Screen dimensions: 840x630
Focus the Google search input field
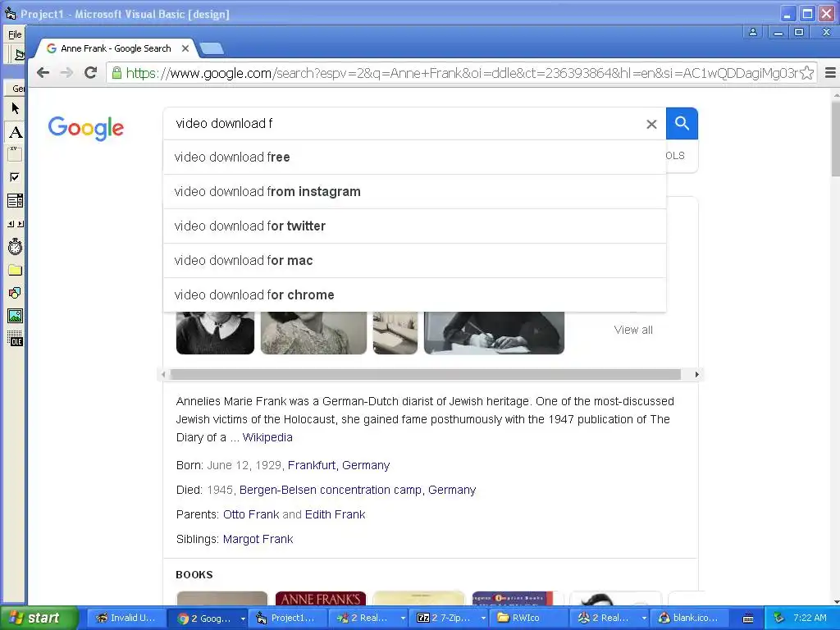(407, 124)
